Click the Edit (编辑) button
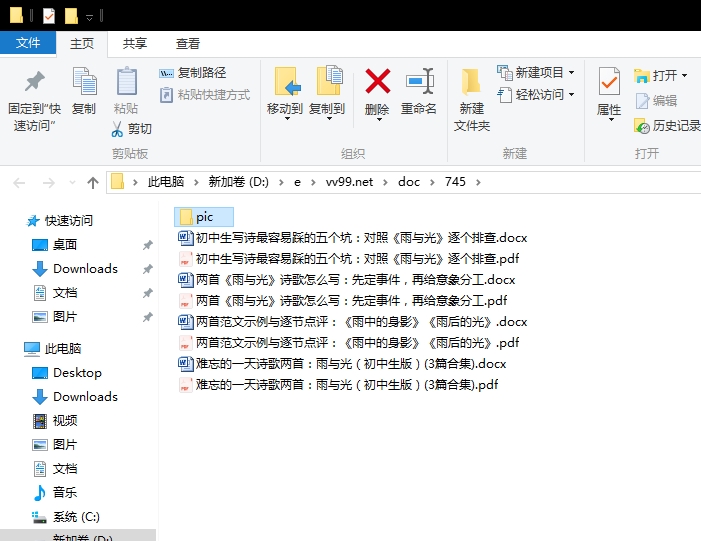 pos(656,101)
